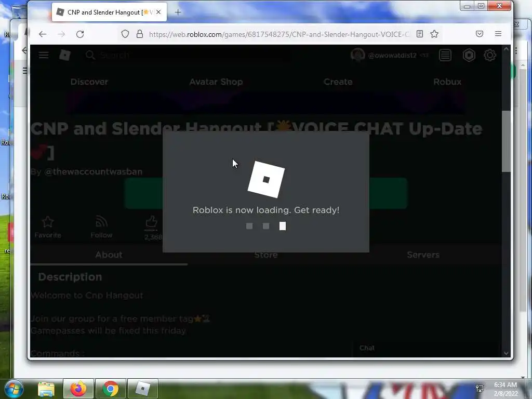Image resolution: width=532 pixels, height=399 pixels.
Task: Click the Firefox taskbar icon
Action: [78, 389]
